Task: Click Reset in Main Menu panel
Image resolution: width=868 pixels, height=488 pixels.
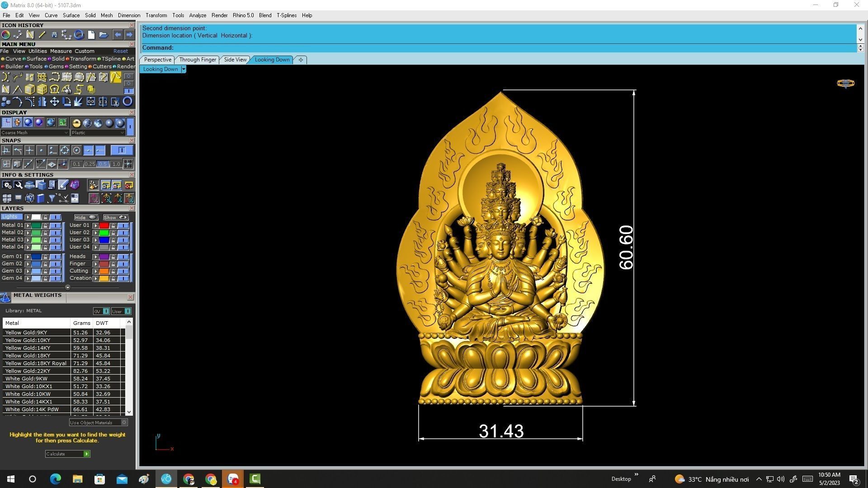Action: (120, 51)
